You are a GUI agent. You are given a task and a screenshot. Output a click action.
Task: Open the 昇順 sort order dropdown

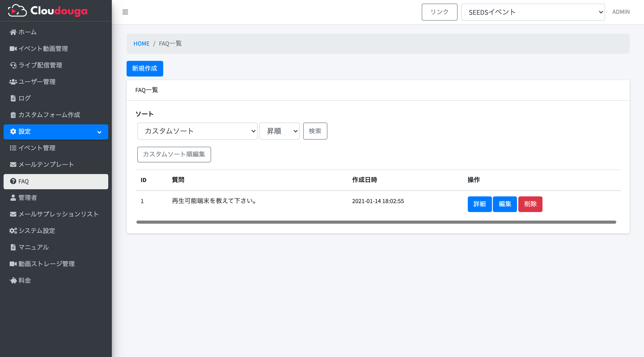tap(279, 131)
